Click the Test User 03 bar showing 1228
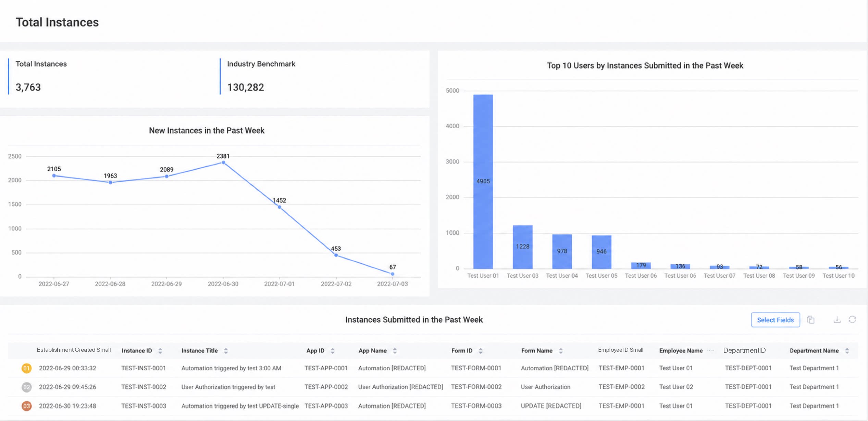This screenshot has height=421, width=868. click(x=522, y=247)
